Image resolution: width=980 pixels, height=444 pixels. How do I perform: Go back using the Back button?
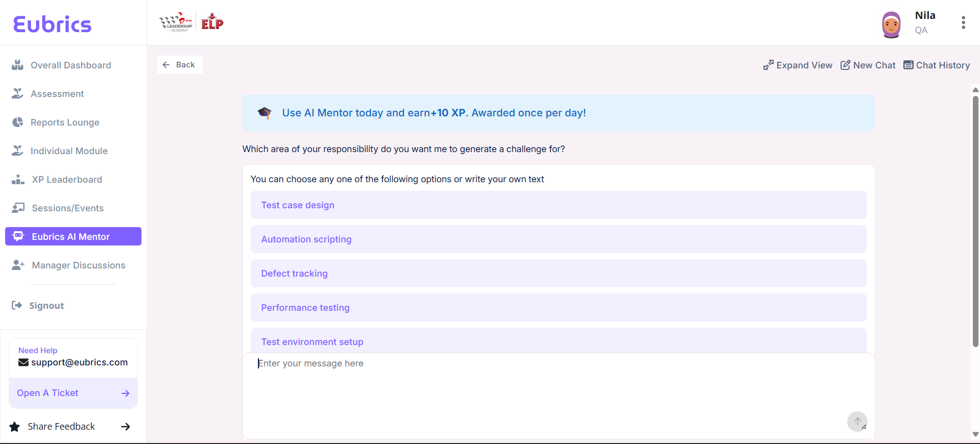pos(180,65)
